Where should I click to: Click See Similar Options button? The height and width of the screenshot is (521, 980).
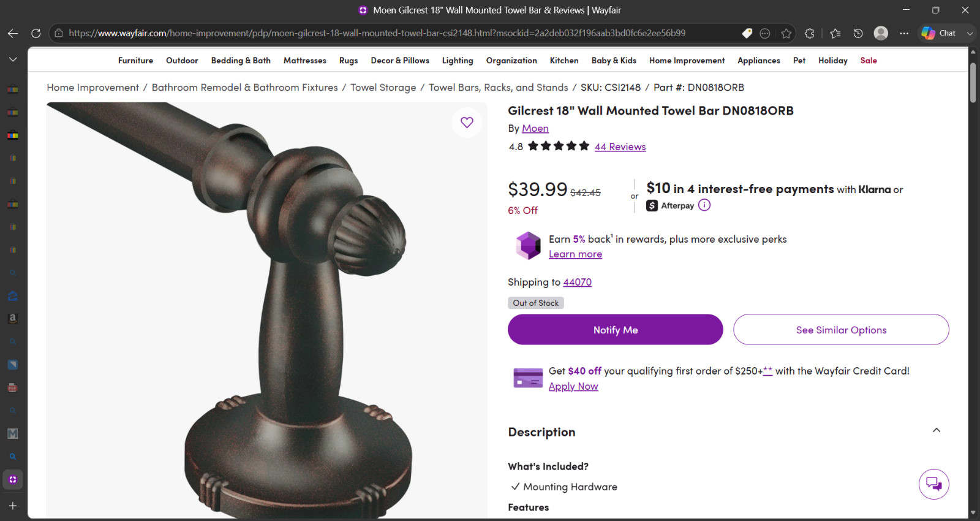tap(841, 330)
